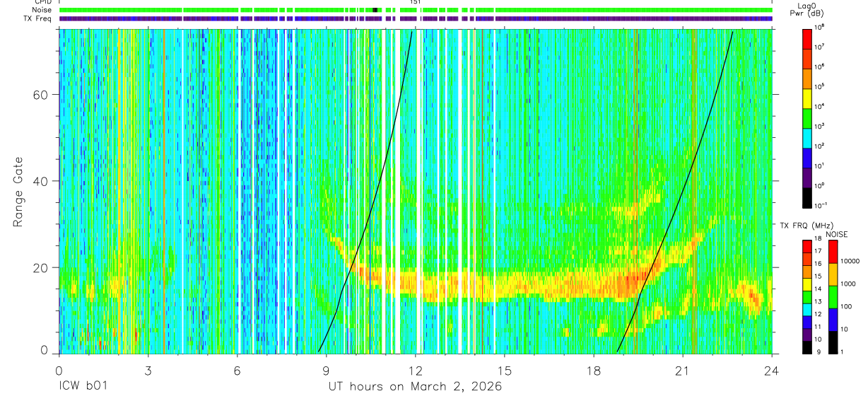Click the yellow segment of the Lag0 Pwr color bar
Viewport: 868px width, 401px height.
[x=807, y=98]
